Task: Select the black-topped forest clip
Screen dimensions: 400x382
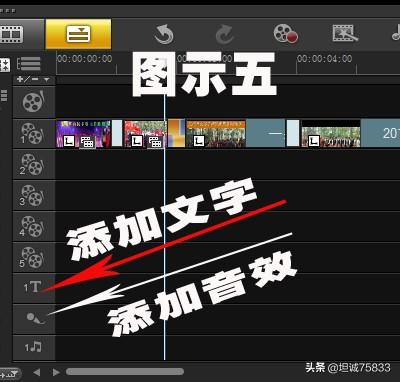Action: point(331,134)
